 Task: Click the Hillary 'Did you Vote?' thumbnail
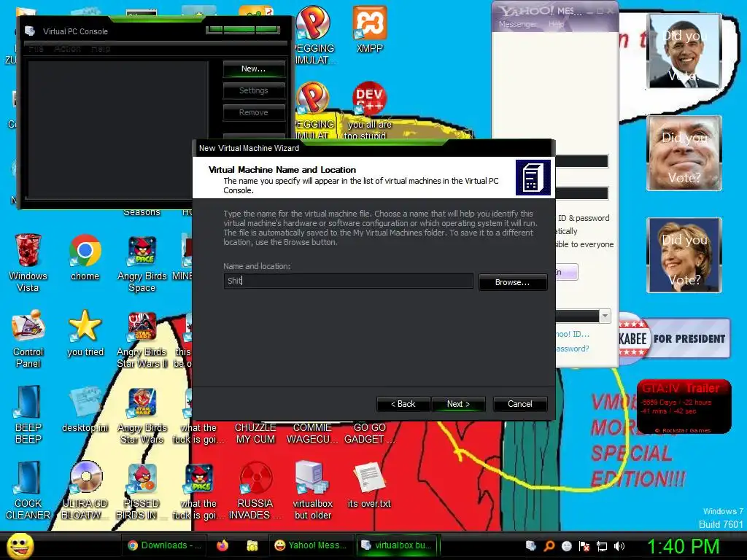(684, 254)
